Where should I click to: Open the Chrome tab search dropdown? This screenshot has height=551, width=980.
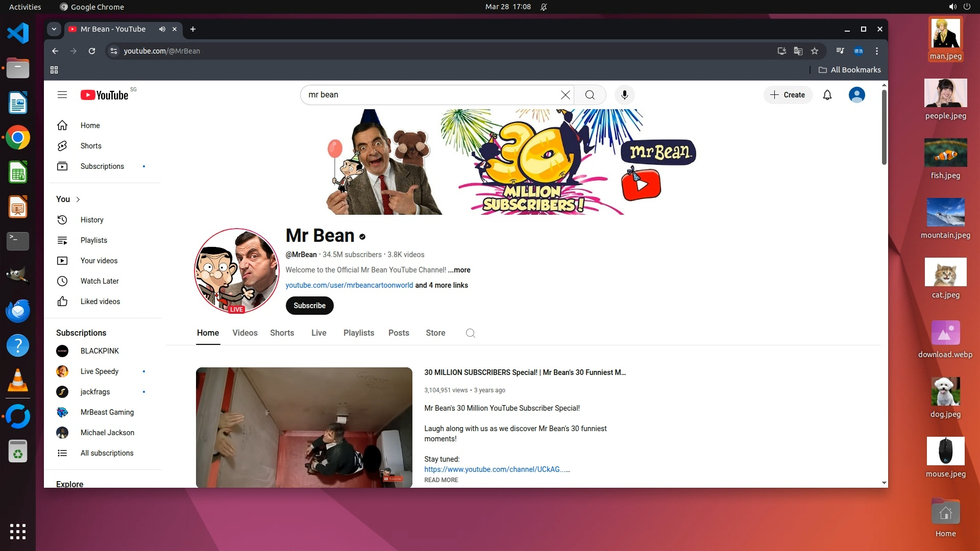[54, 29]
